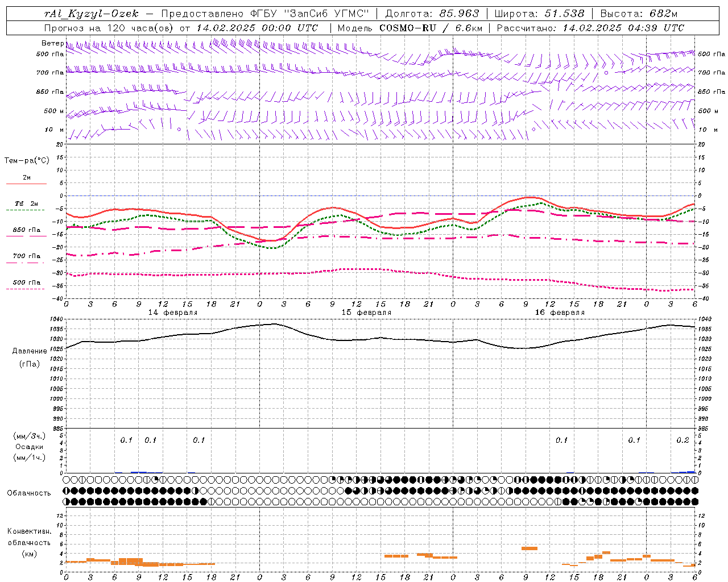The height and width of the screenshot is (582, 728).
Task: Click the 16 февраля date label
Action: click(x=559, y=313)
